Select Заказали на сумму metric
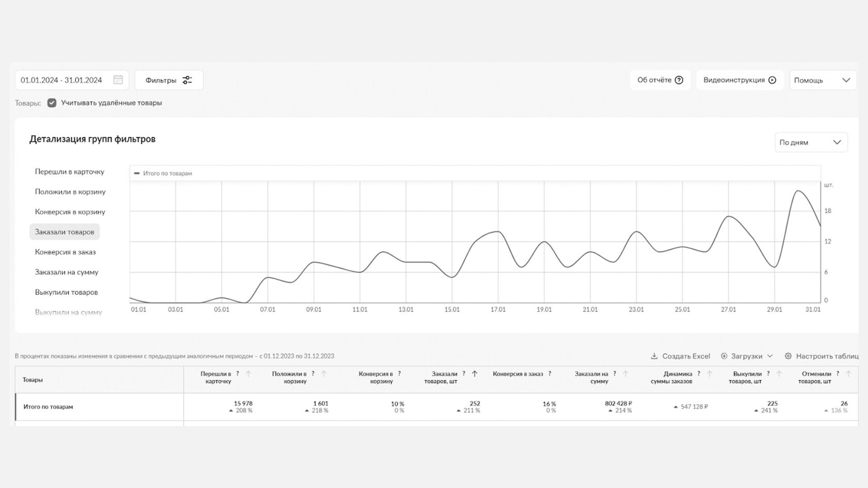The image size is (868, 488). pos(67,272)
